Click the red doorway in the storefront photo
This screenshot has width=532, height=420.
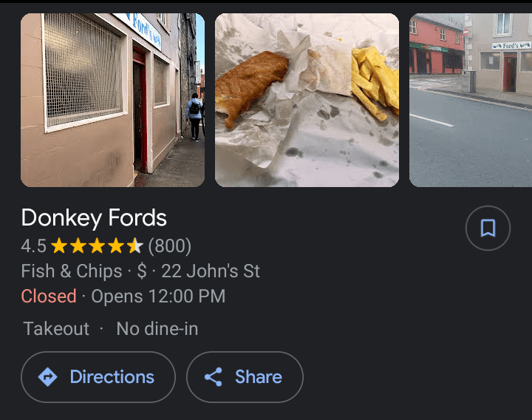pos(140,110)
